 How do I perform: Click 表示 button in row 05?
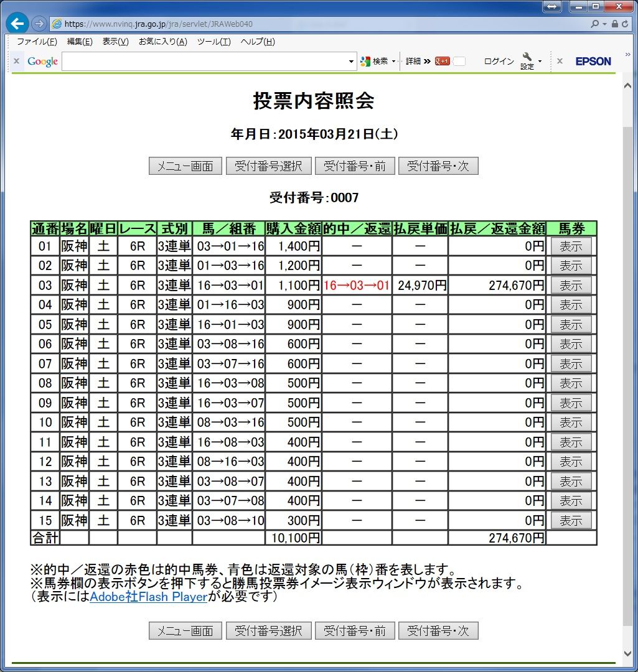(571, 324)
